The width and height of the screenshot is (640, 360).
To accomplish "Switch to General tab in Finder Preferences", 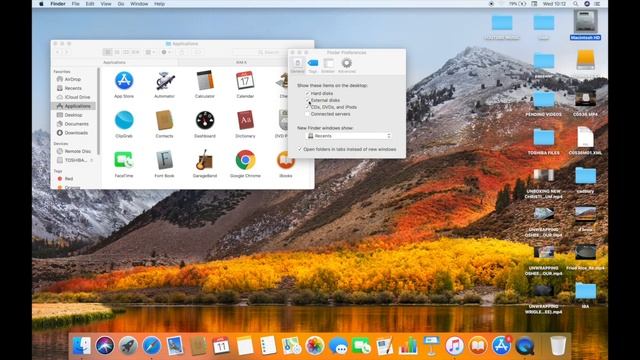I will click(298, 65).
